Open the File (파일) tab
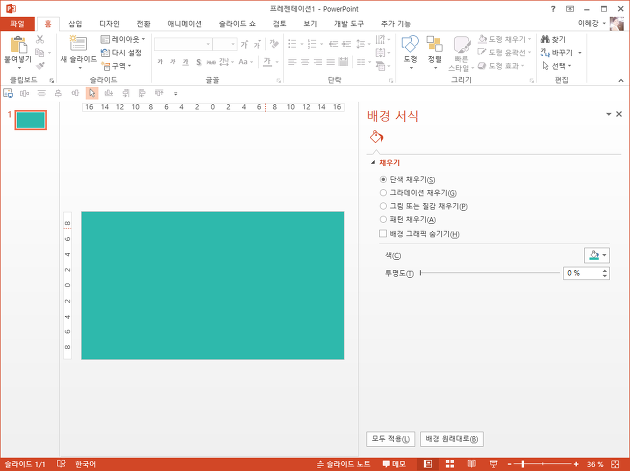 (x=17, y=24)
